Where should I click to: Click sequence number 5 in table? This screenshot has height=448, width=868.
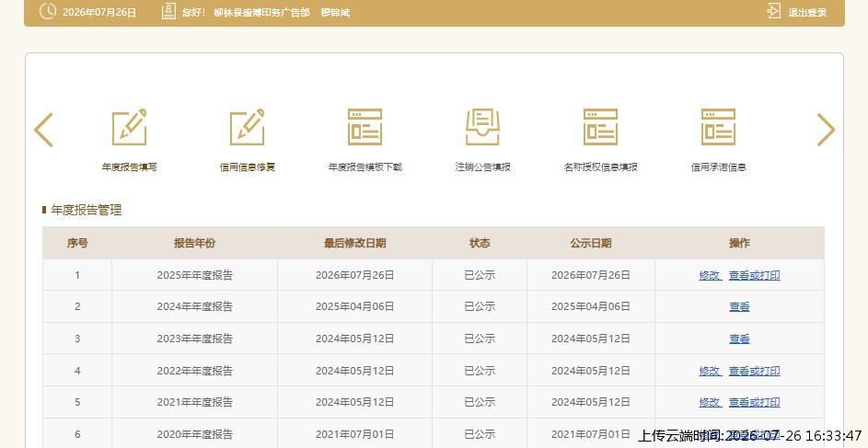pyautogui.click(x=77, y=402)
